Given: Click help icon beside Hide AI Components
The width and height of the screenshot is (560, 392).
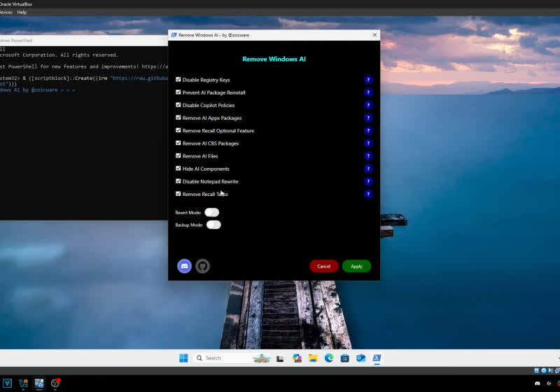Looking at the screenshot, I should tap(368, 169).
